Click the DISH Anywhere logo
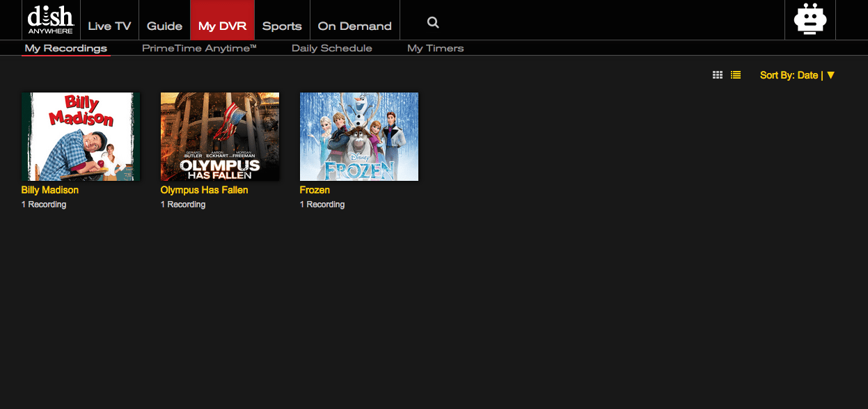The height and width of the screenshot is (409, 868). pyautogui.click(x=50, y=19)
